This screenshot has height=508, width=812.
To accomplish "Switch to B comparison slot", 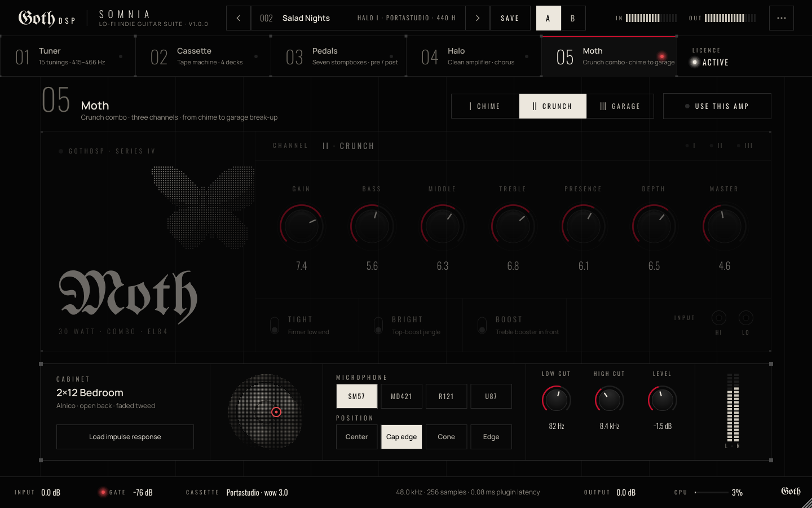I will pos(573,18).
